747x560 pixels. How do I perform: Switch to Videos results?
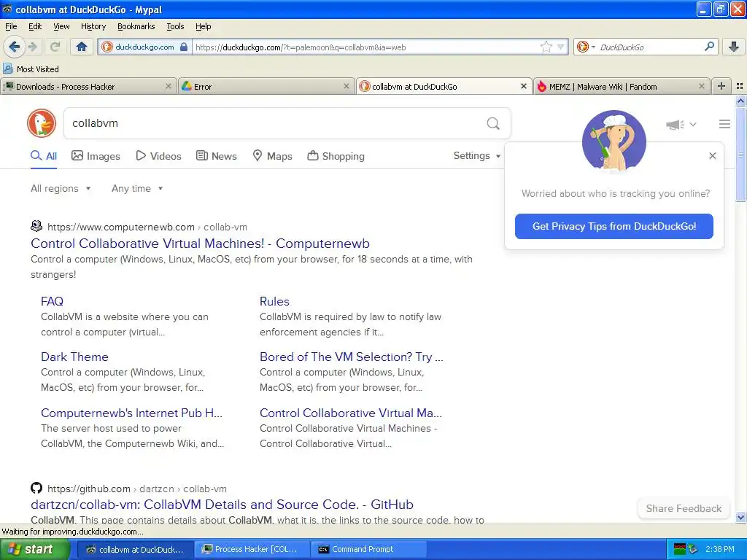coord(158,156)
